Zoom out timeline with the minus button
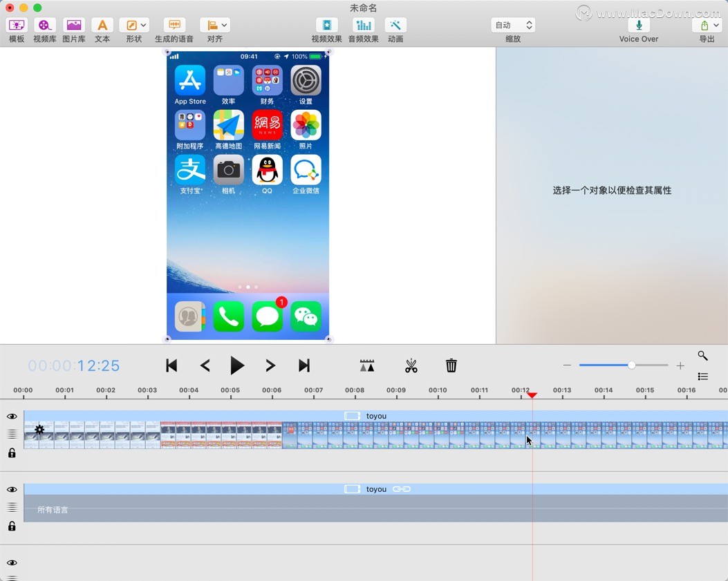 pyautogui.click(x=567, y=365)
